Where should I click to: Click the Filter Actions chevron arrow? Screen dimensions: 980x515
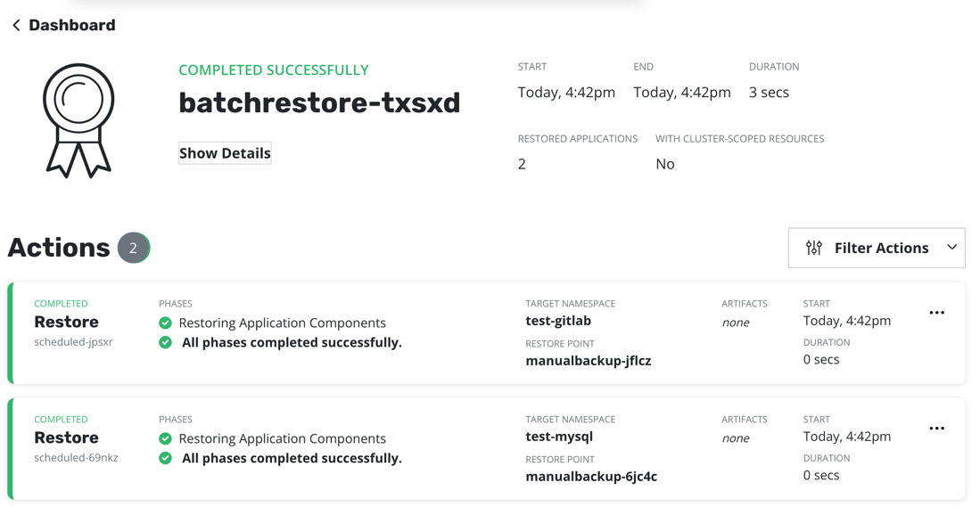coord(951,248)
